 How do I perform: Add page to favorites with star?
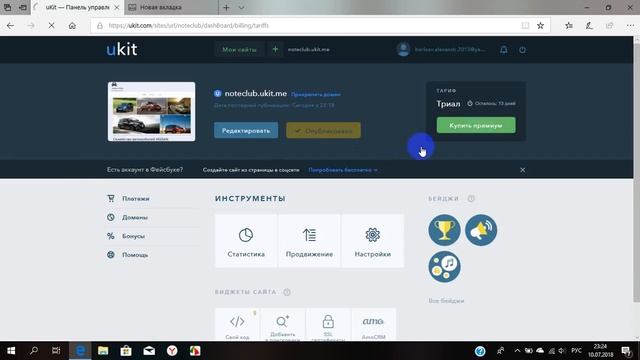coord(540,25)
